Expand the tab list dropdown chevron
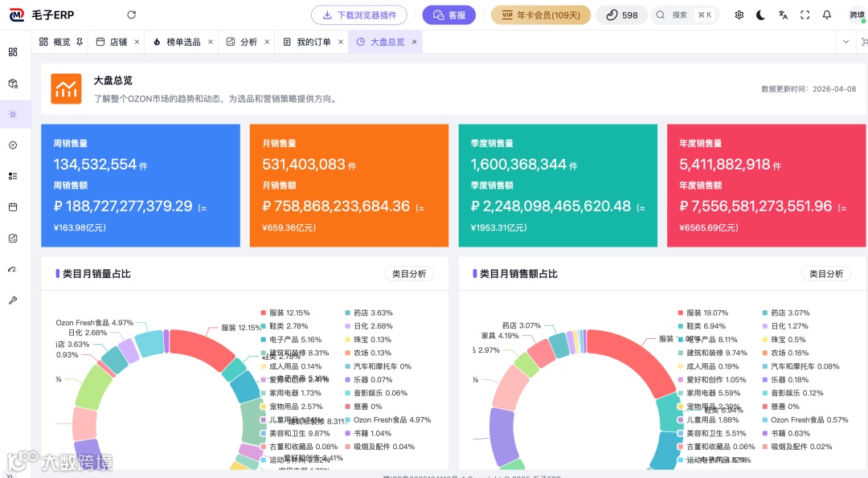 (x=845, y=42)
